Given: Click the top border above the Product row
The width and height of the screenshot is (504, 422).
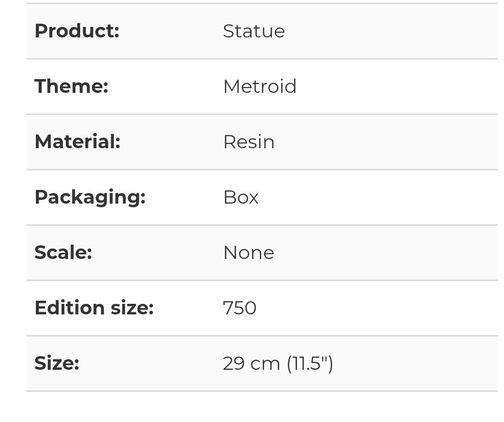Looking at the screenshot, I should coord(261,3).
